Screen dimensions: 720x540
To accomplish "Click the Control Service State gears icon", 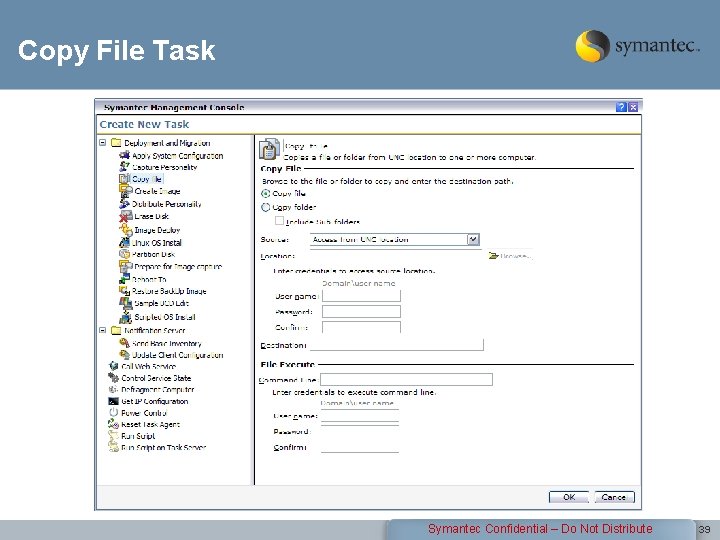I will pos(113,377).
